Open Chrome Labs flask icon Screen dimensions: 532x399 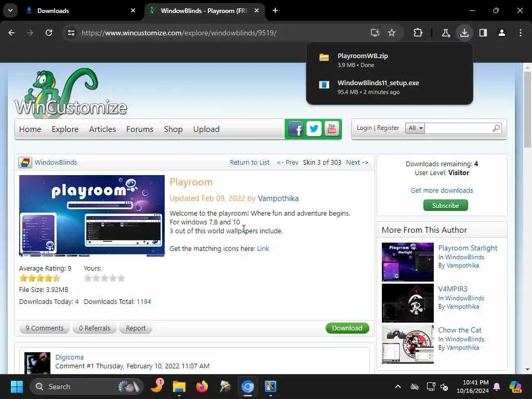point(445,33)
